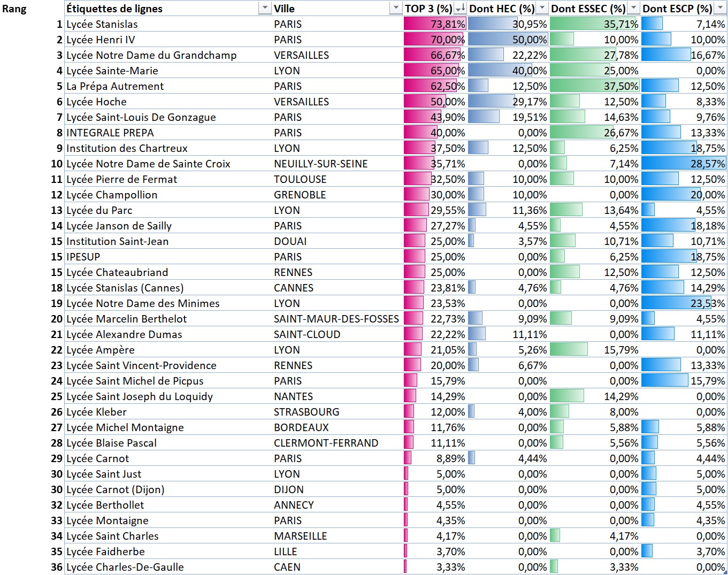Open the Ville column filter dropdown
728x575 pixels.
(x=396, y=9)
